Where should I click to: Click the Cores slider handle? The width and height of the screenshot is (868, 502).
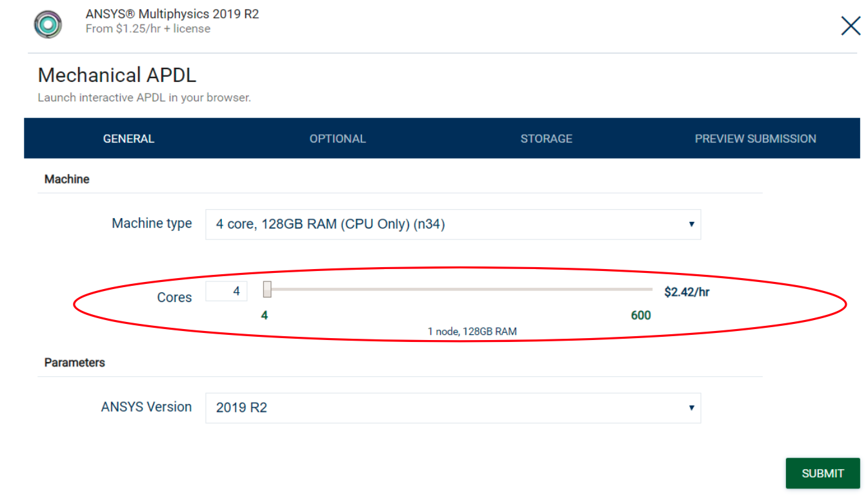(267, 290)
